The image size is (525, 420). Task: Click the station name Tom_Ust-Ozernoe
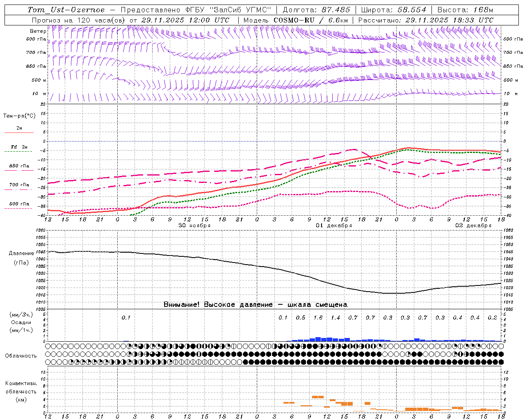(66, 10)
